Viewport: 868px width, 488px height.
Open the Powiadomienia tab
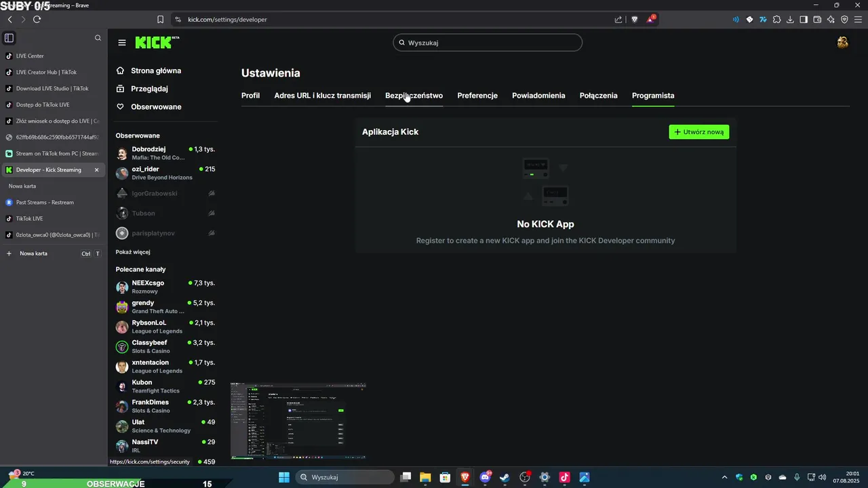tap(538, 96)
